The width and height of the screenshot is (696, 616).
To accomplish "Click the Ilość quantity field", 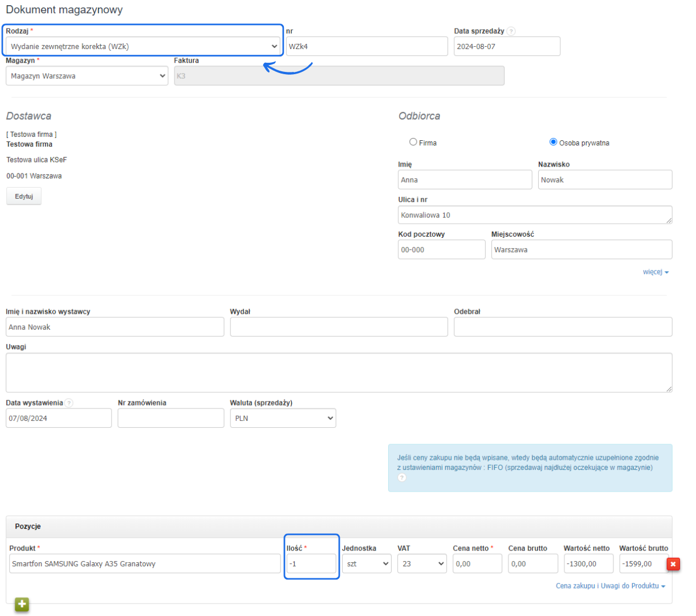I will 311,564.
